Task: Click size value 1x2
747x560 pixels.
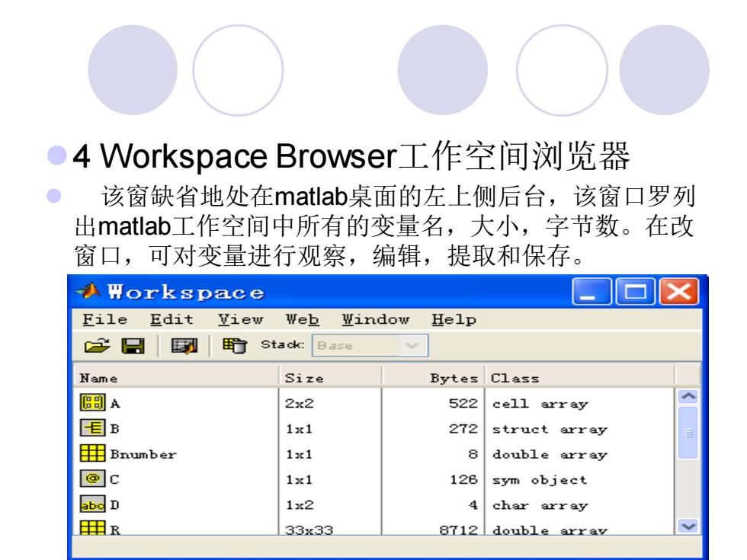Action: pyautogui.click(x=299, y=504)
